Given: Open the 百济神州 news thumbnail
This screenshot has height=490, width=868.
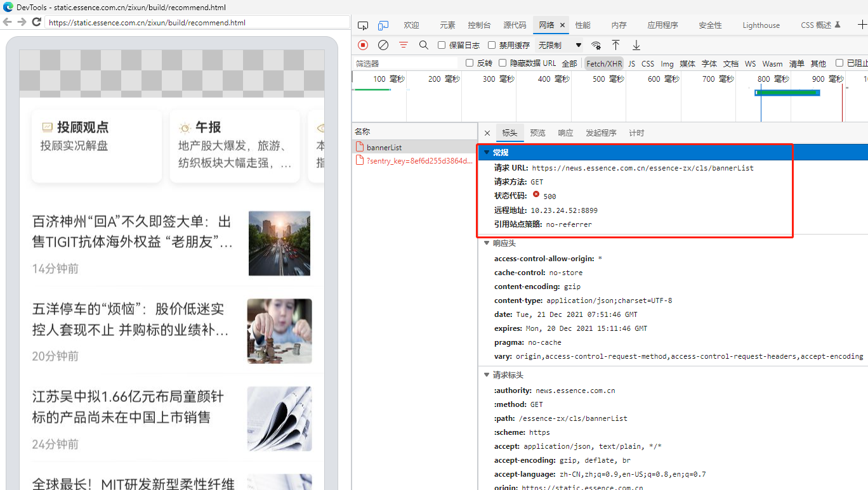Looking at the screenshot, I should pos(279,243).
